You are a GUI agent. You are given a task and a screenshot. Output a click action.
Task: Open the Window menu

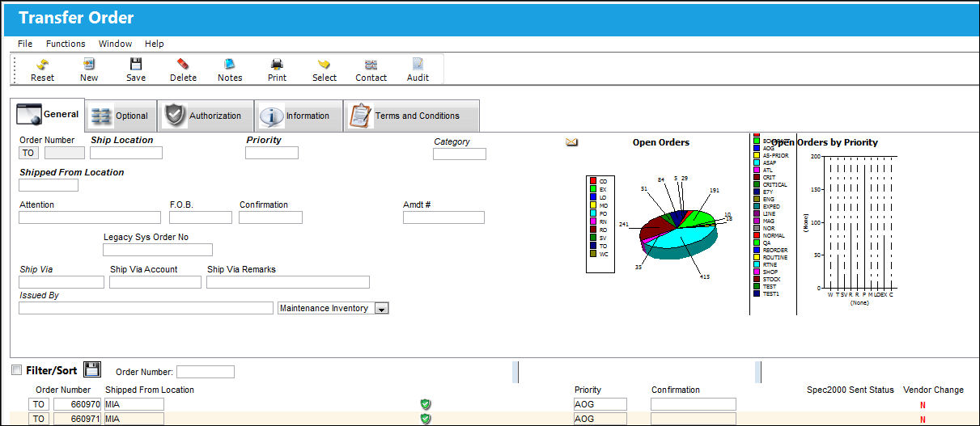pos(115,44)
